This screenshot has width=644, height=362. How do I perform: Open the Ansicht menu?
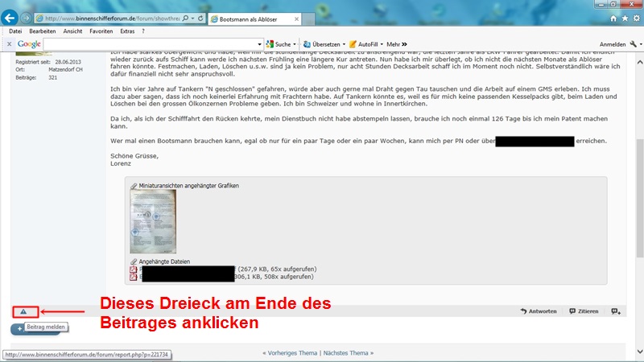(72, 31)
